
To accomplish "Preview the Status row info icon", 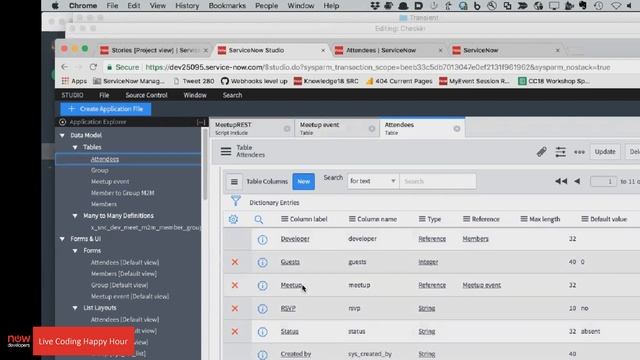I will 262,332.
